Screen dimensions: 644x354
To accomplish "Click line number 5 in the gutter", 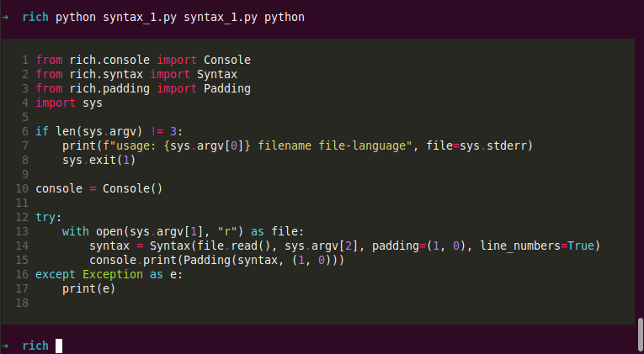I will coord(25,118).
